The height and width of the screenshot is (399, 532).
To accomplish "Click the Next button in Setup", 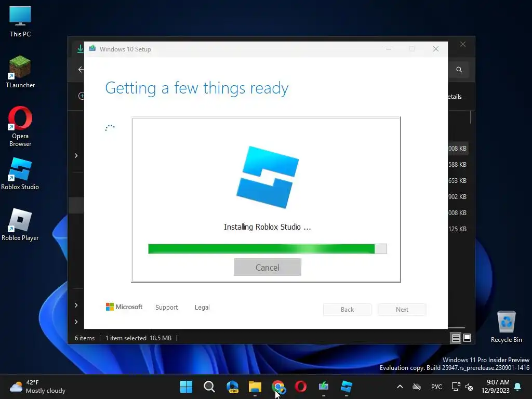I will pos(402,310).
